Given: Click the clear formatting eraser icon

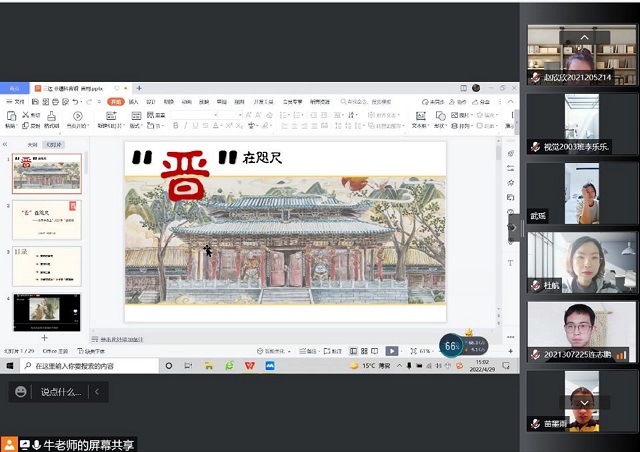Looking at the screenshot, I should click(x=269, y=115).
